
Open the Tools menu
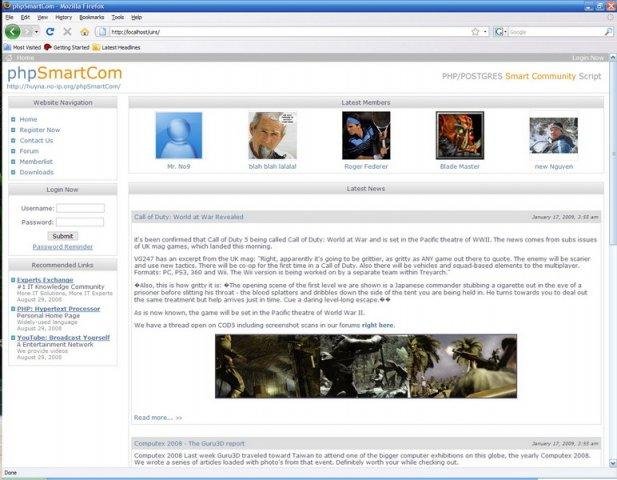tap(118, 17)
